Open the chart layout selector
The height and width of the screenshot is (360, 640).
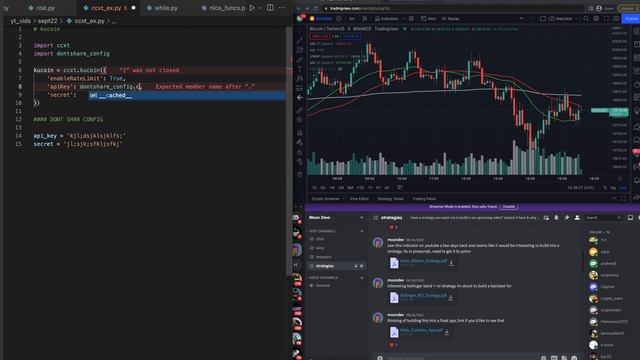[543, 19]
